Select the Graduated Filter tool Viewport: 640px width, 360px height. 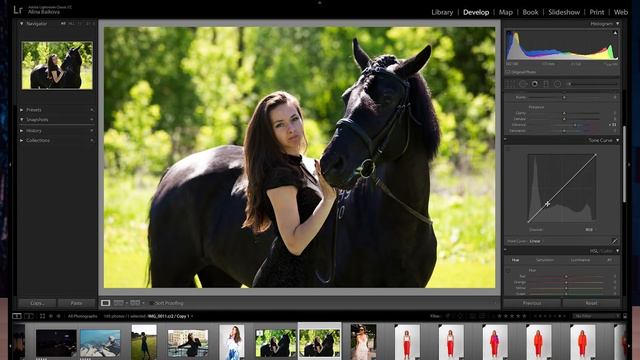coord(546,84)
